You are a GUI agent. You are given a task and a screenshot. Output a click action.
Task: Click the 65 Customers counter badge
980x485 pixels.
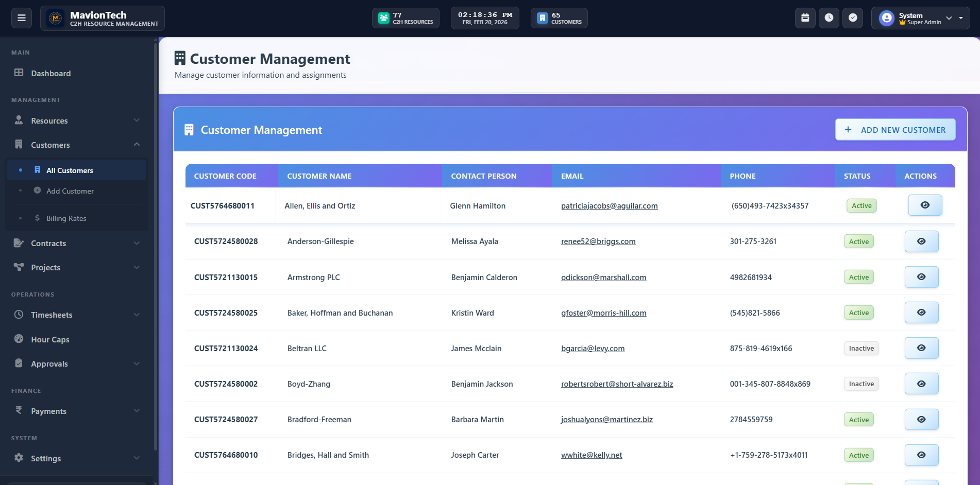559,19
